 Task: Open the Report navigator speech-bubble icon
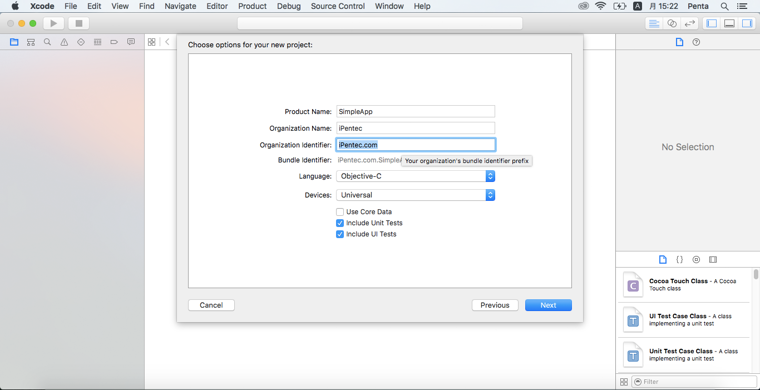click(x=131, y=42)
